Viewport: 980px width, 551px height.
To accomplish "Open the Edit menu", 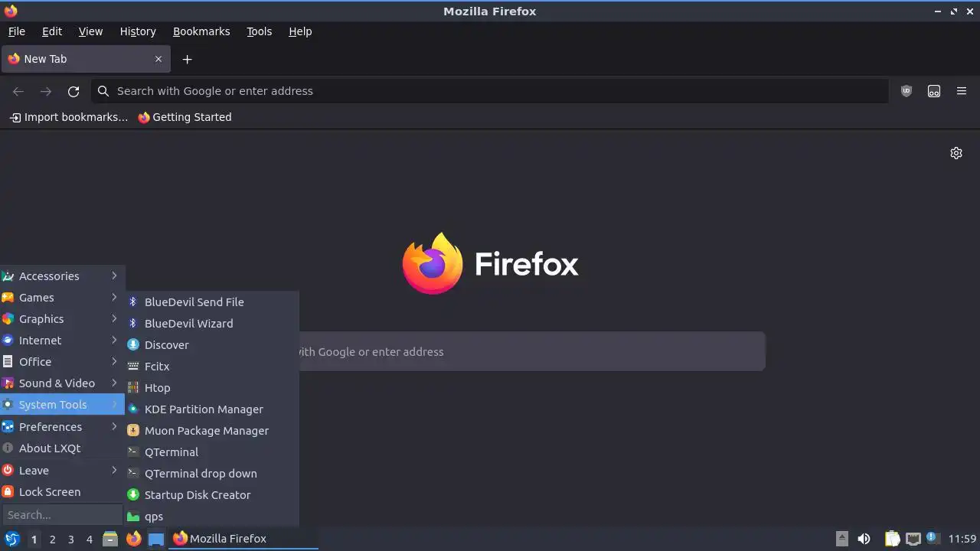I will [x=52, y=31].
